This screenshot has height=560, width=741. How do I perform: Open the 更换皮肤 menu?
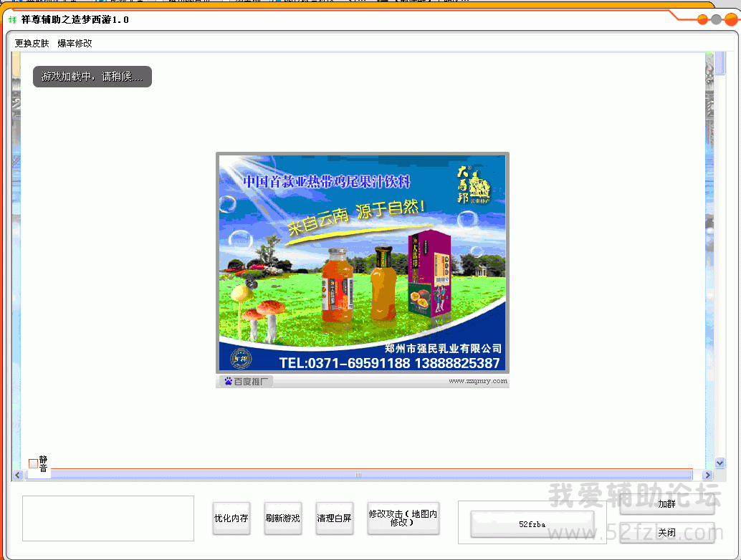(32, 44)
